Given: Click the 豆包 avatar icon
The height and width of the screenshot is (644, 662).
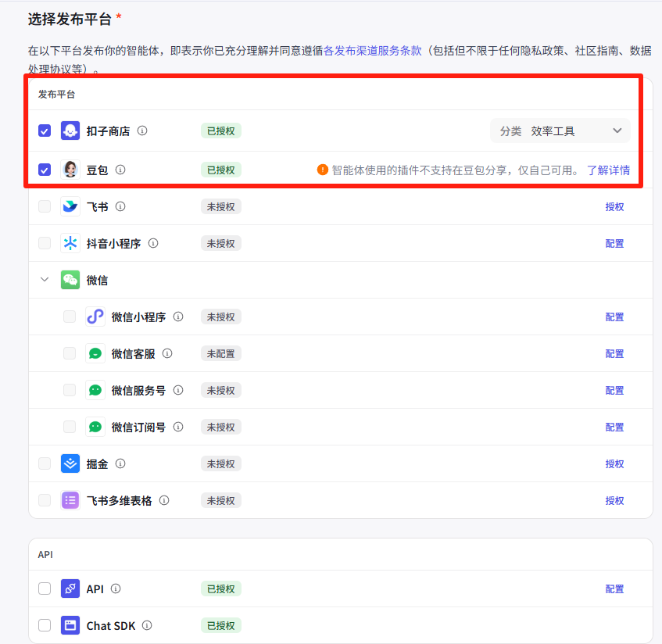Looking at the screenshot, I should coord(70,170).
